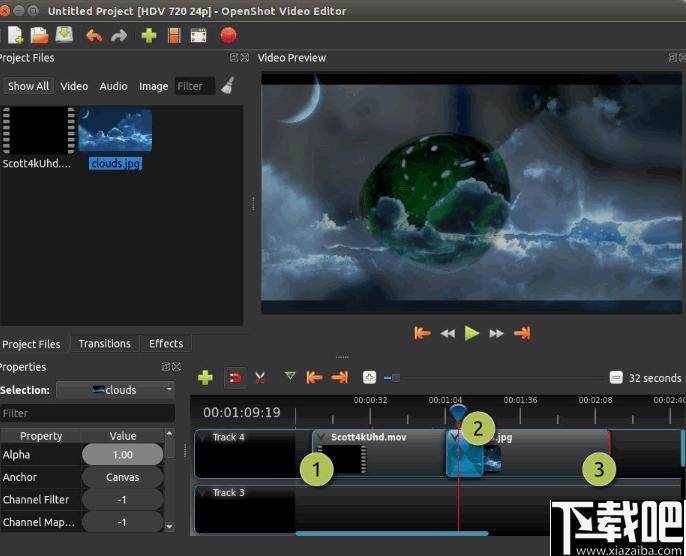Switch to the Transitions tab
This screenshot has width=686, height=556.
(x=105, y=343)
